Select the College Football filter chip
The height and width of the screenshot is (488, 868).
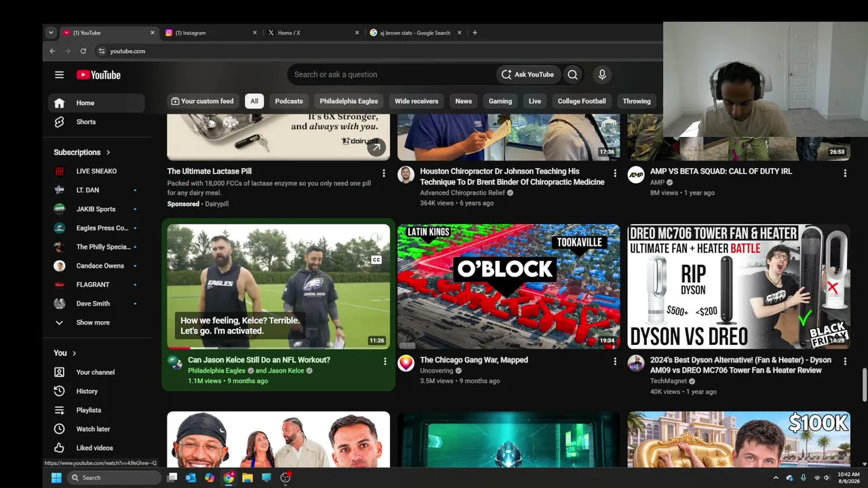(582, 101)
